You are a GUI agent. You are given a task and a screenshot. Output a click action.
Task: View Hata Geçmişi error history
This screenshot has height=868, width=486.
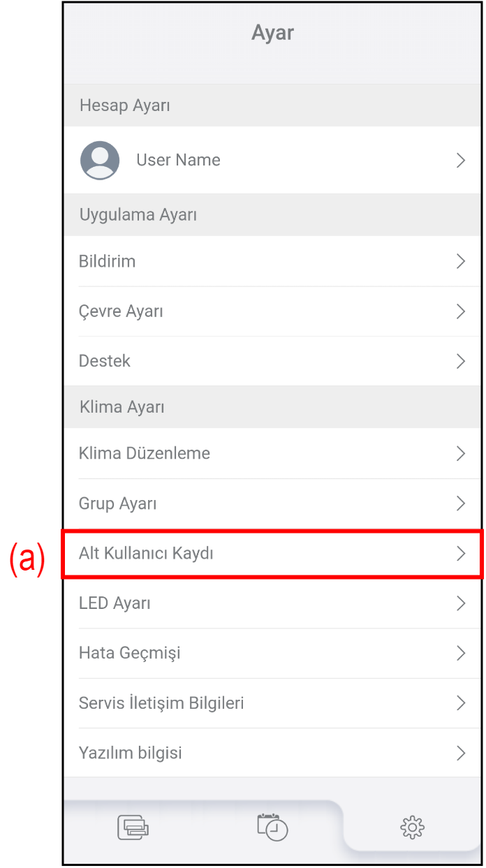click(130, 653)
